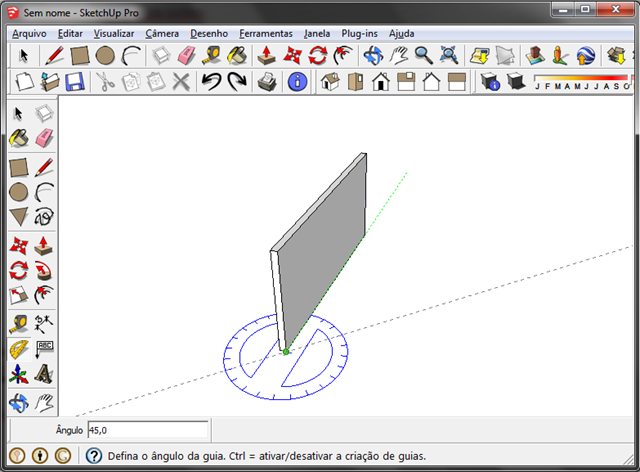Open the Câmera menu

pos(162,33)
